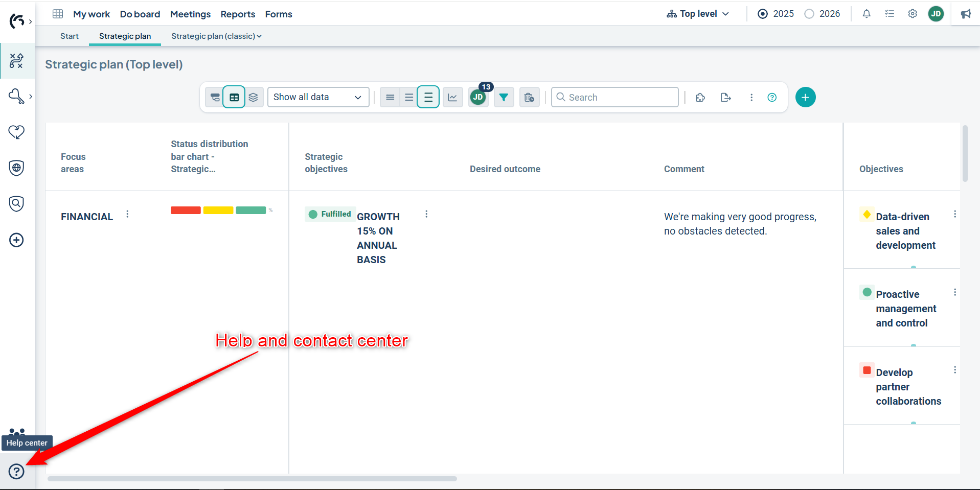Expand Strategic plan (classic) tab dropdown
Viewport: 980px width, 490px height.
(x=216, y=36)
